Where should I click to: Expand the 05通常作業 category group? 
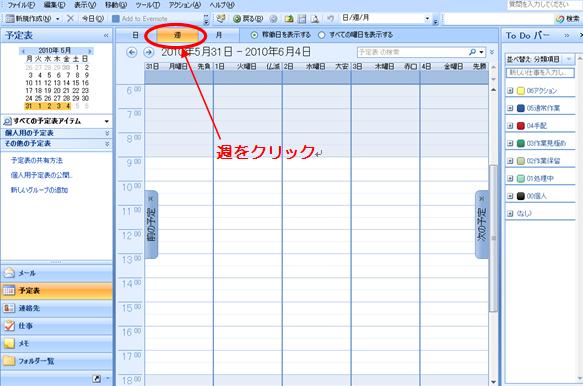510,108
